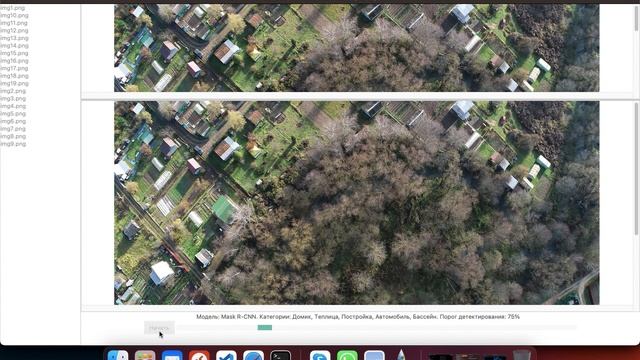Select img17.png in the file list
640x360 pixels.
coord(14,68)
